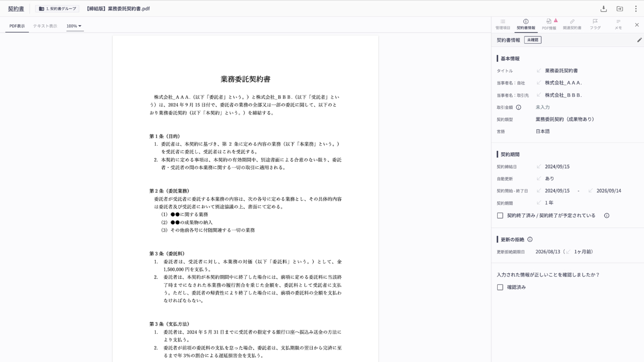This screenshot has height=362, width=644.
Task: Click info icon next to 取引金額
Action: click(x=518, y=108)
